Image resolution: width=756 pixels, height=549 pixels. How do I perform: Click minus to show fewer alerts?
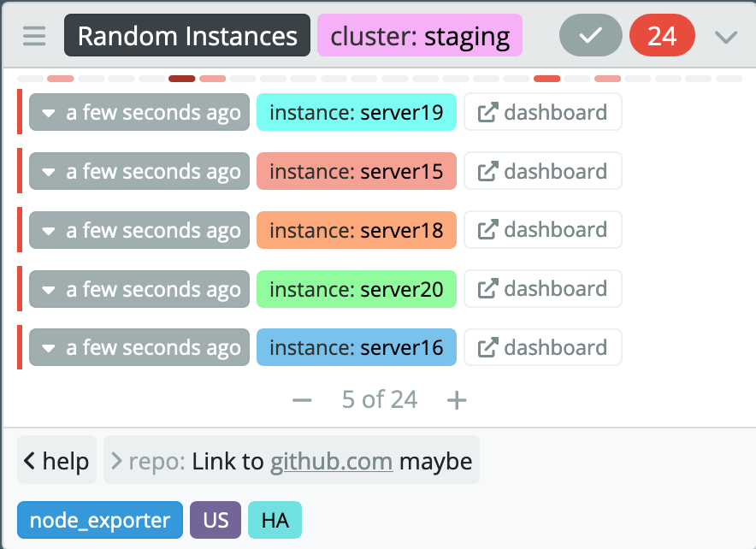point(302,399)
